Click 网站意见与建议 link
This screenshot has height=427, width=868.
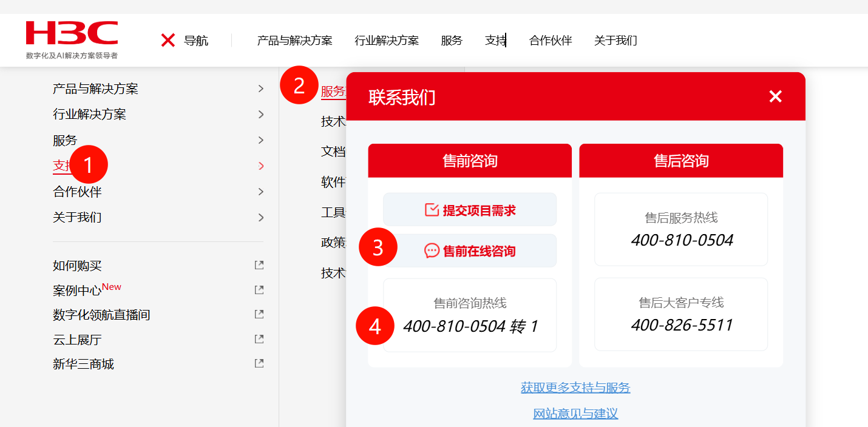pos(575,414)
